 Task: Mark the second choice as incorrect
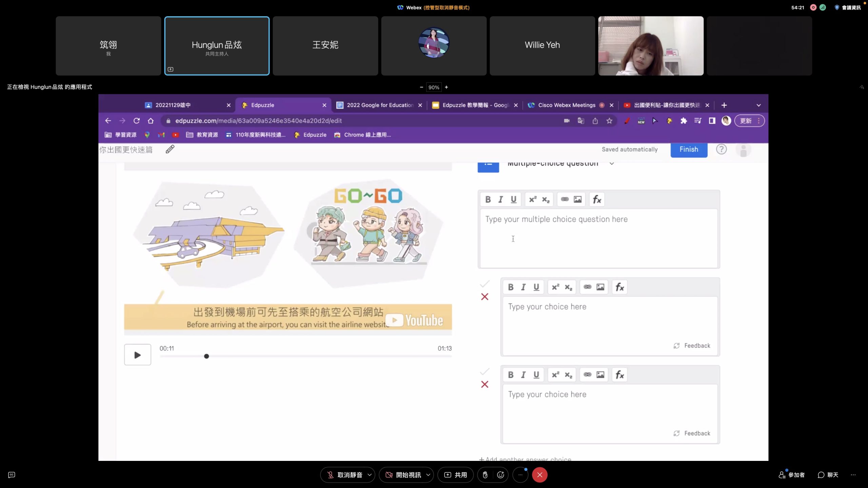point(485,384)
